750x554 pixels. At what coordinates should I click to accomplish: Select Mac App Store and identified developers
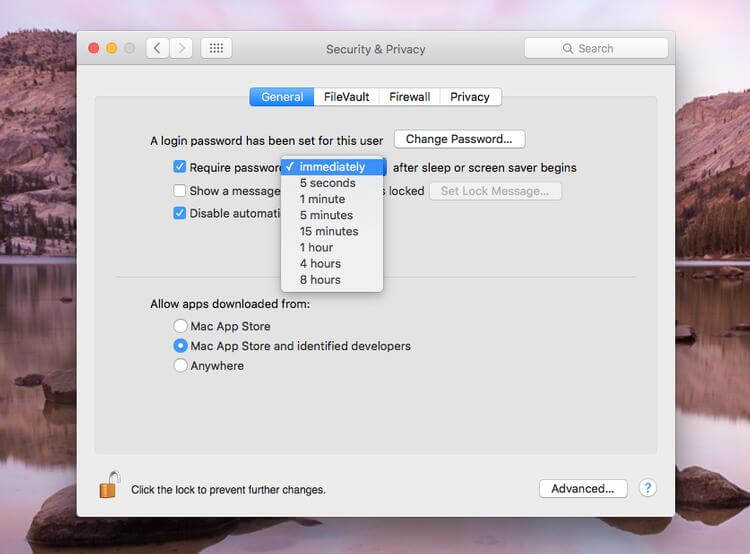[x=180, y=345]
